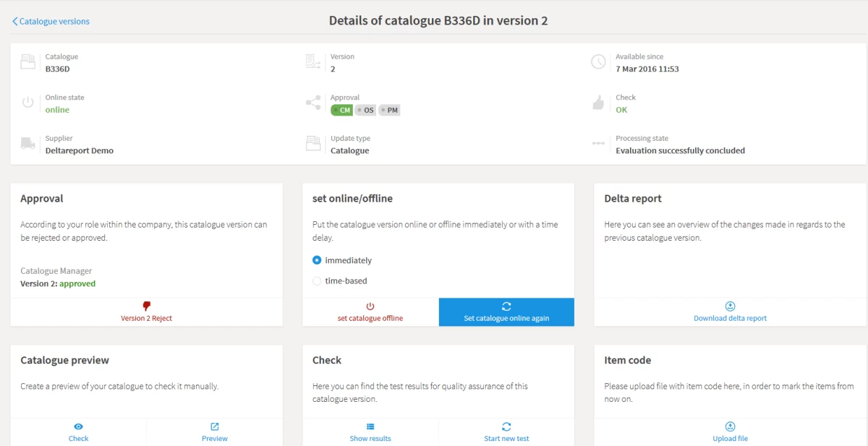Click the refresh icon above Start new test

506,426
